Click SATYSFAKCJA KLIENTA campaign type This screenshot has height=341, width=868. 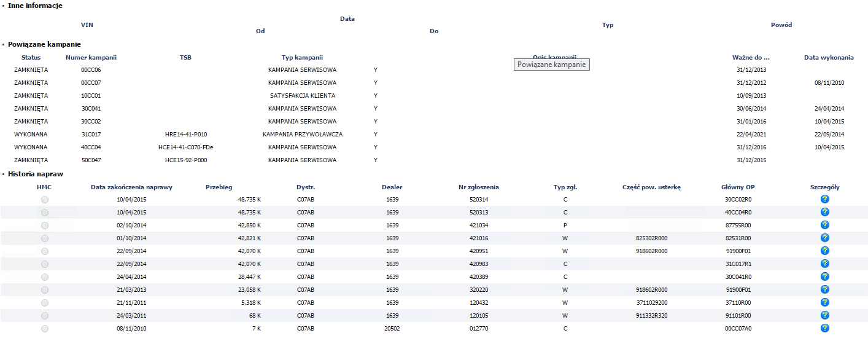tap(302, 96)
